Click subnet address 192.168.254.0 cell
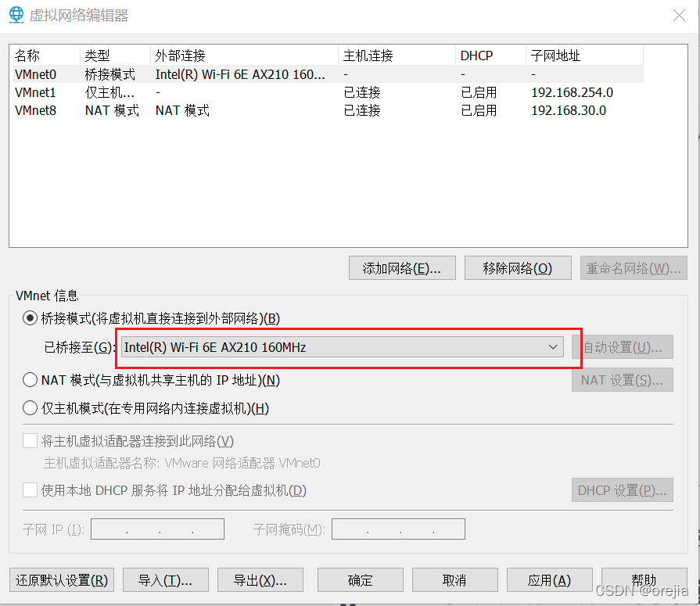 (572, 92)
